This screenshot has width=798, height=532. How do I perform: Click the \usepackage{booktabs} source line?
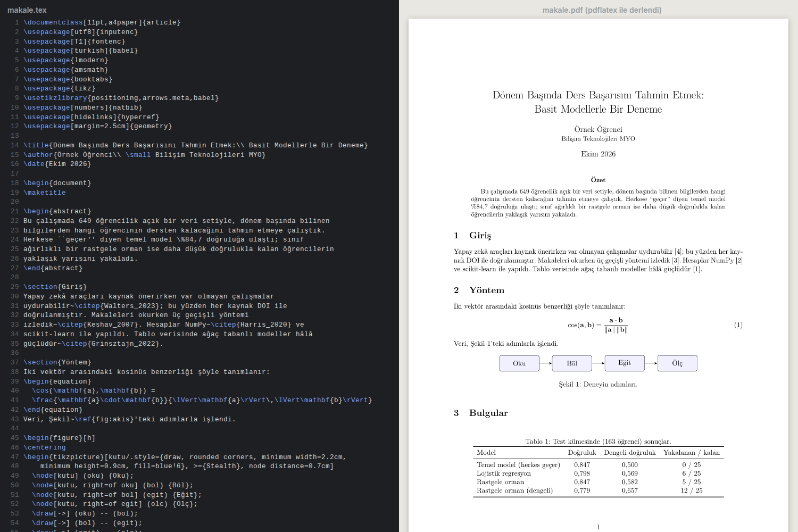point(68,79)
